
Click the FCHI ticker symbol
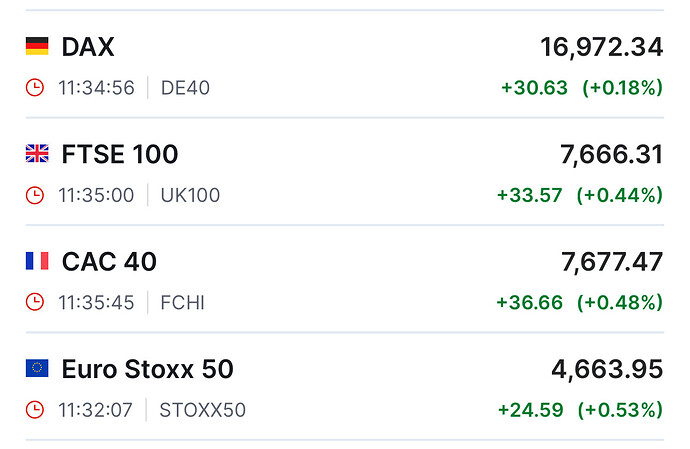(x=182, y=302)
